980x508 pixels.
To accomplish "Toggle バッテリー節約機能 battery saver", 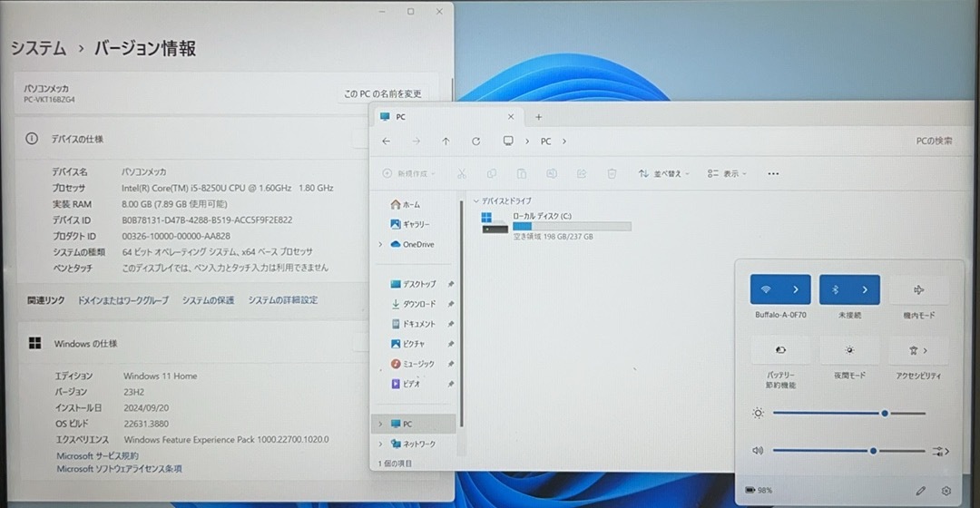I will pyautogui.click(x=780, y=350).
